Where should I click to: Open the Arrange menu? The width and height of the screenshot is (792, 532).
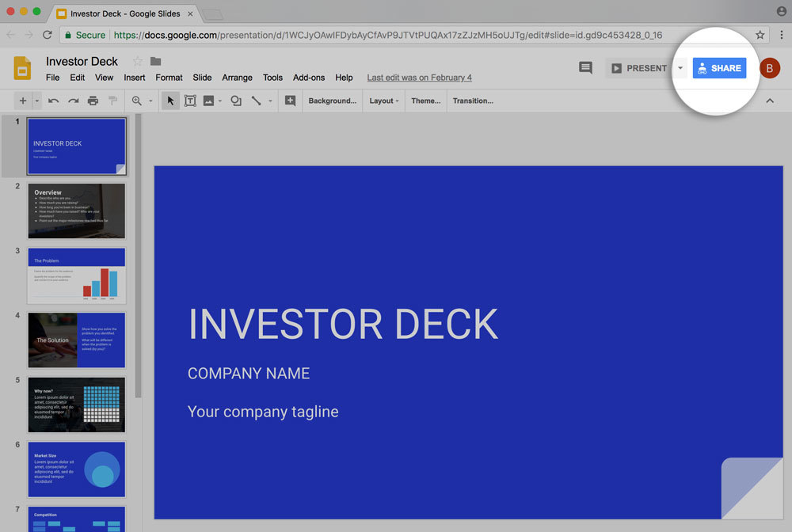237,78
